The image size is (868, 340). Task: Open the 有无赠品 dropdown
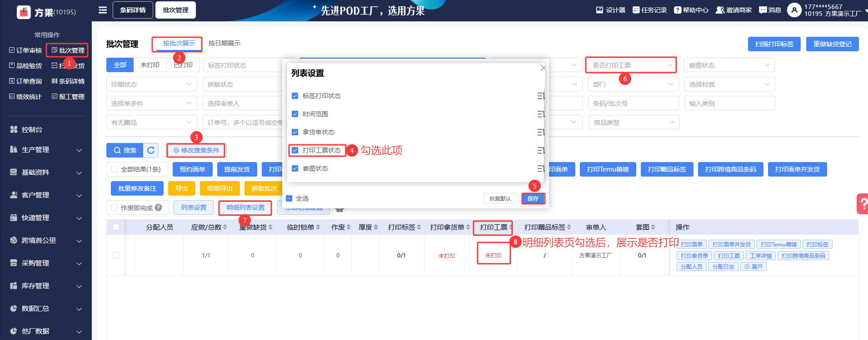(x=152, y=123)
